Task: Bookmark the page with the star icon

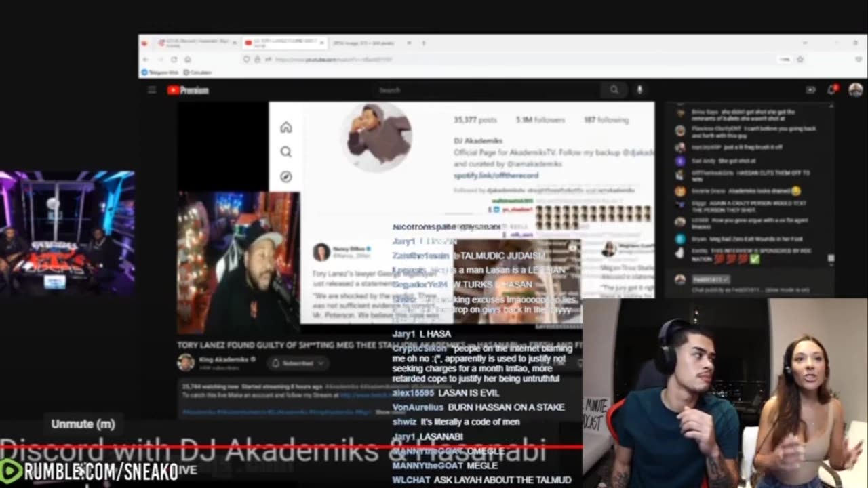Action: (x=800, y=60)
